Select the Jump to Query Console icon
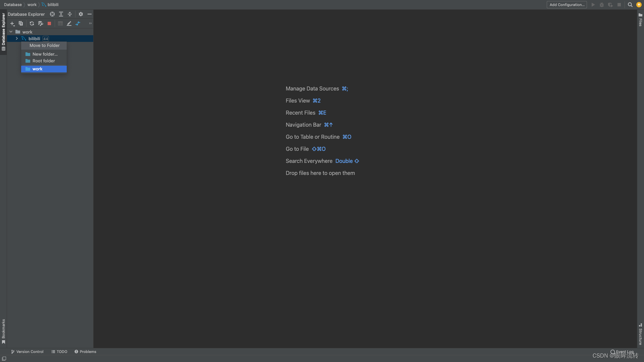 click(41, 23)
